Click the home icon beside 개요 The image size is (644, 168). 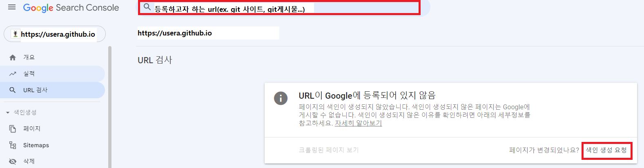pos(13,57)
